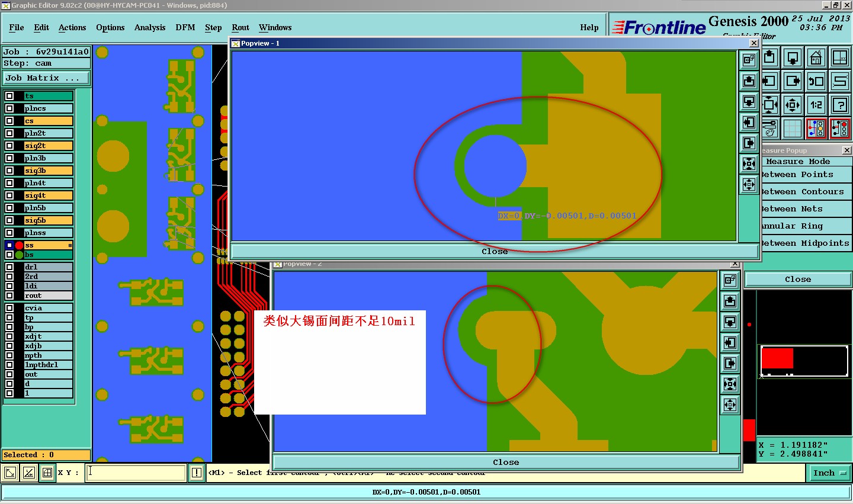Pan up in Popview 2
The width and height of the screenshot is (853, 504).
coord(730,301)
